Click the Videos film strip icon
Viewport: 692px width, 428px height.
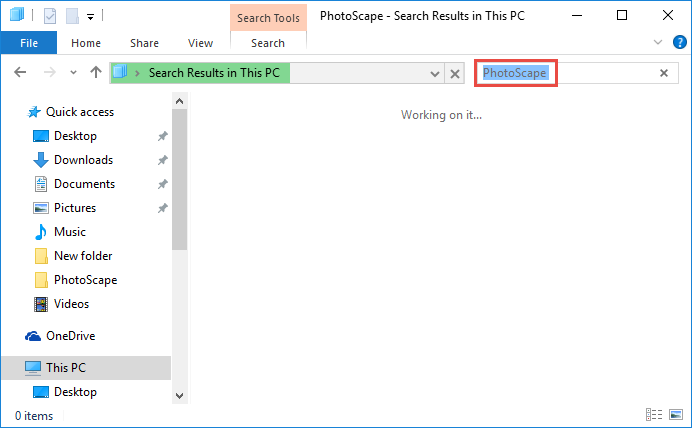41,304
